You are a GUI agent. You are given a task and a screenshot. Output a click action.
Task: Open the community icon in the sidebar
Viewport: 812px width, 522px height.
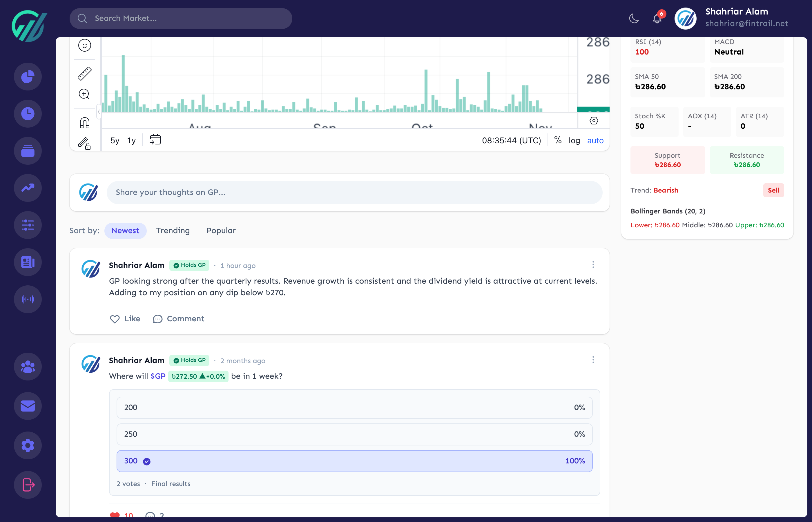click(28, 367)
